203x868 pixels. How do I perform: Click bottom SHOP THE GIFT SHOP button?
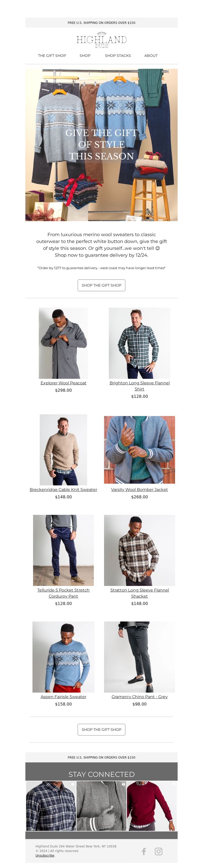pos(101,729)
